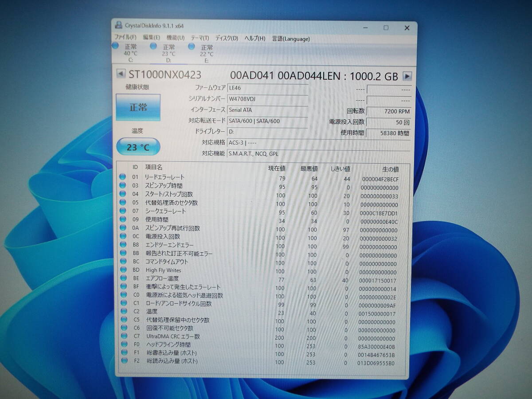The width and height of the screenshot is (532, 399).
Task: Click the disk model title ST1000NX0423
Action: [165, 74]
